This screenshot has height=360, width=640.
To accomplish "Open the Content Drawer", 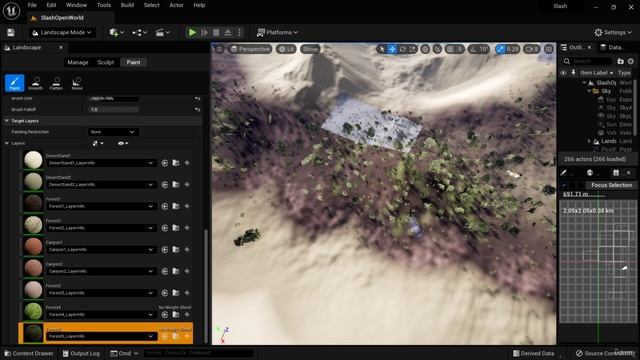I will pyautogui.click(x=29, y=353).
